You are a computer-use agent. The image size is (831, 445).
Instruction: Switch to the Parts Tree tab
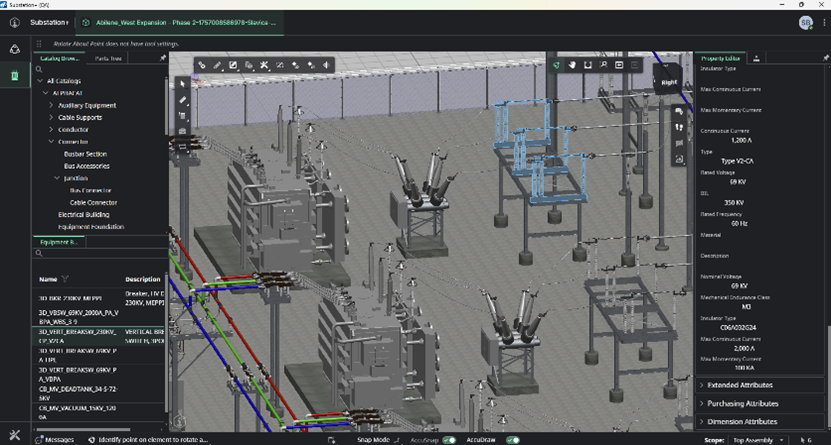(x=108, y=58)
